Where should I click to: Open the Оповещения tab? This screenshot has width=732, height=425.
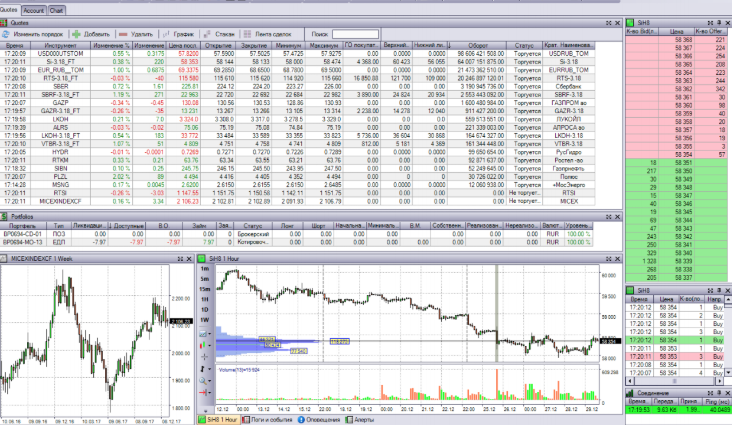319,419
